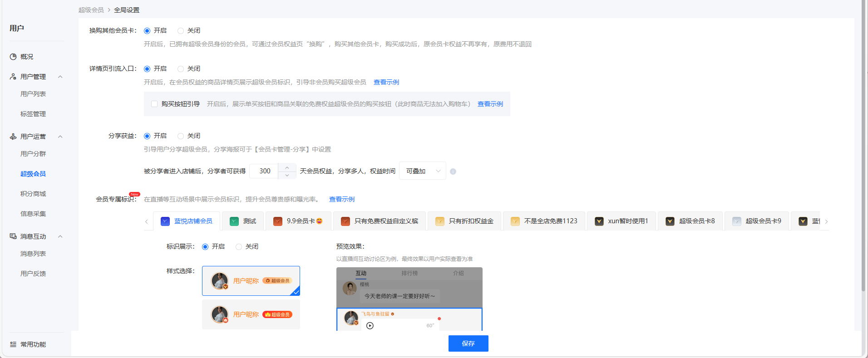Select 关闭 for 分享获益
868x358 pixels.
(x=181, y=136)
